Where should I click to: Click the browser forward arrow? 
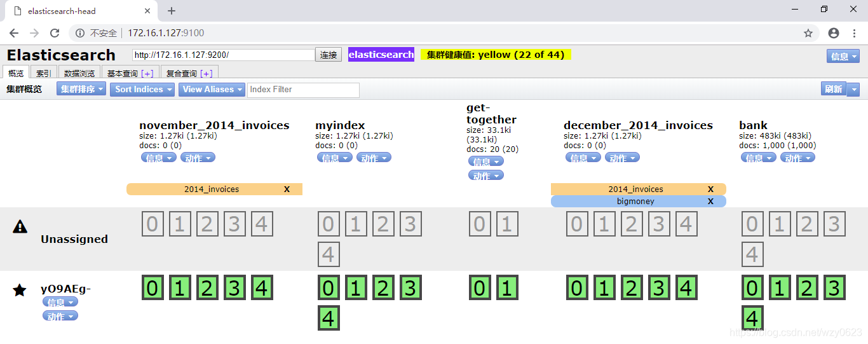[34, 33]
